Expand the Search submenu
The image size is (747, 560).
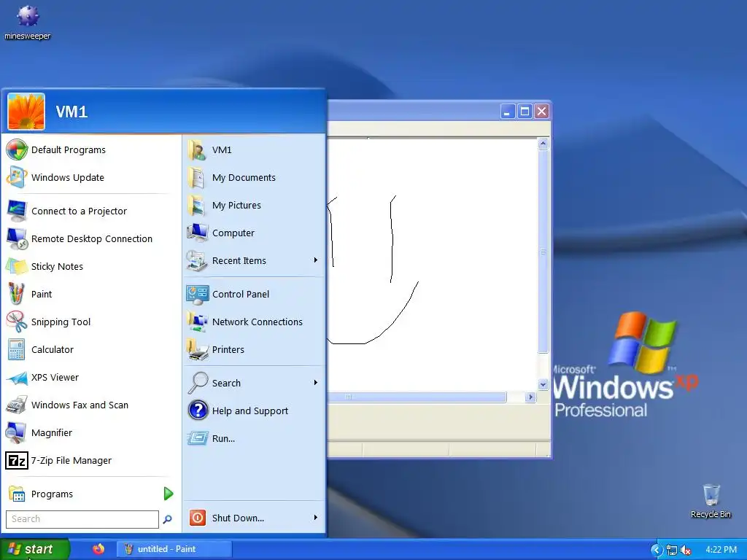pos(315,382)
